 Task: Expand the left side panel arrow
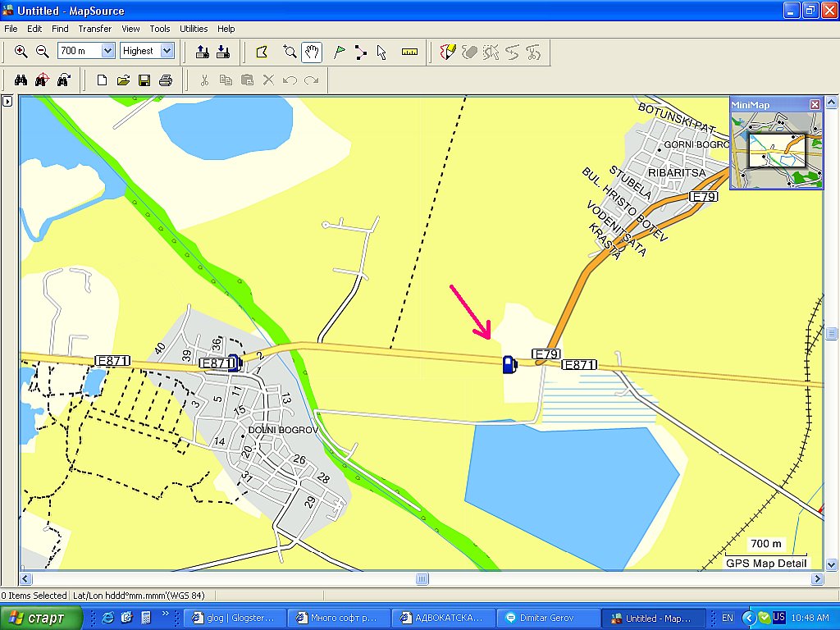(x=7, y=102)
